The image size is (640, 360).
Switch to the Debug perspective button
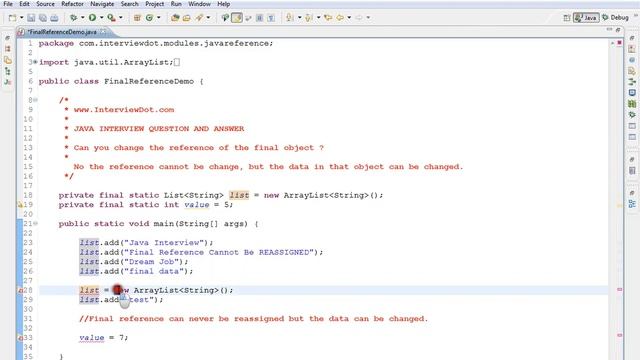(x=616, y=18)
